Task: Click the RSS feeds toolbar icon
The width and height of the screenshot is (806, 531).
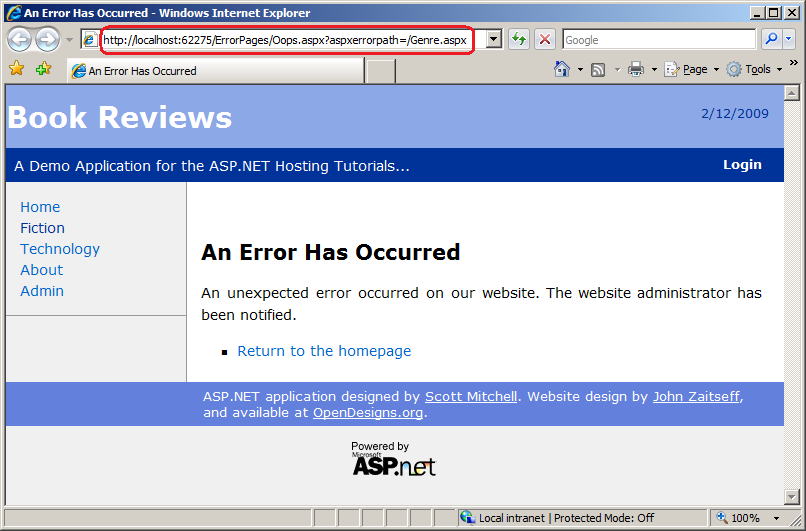Action: pyautogui.click(x=598, y=69)
